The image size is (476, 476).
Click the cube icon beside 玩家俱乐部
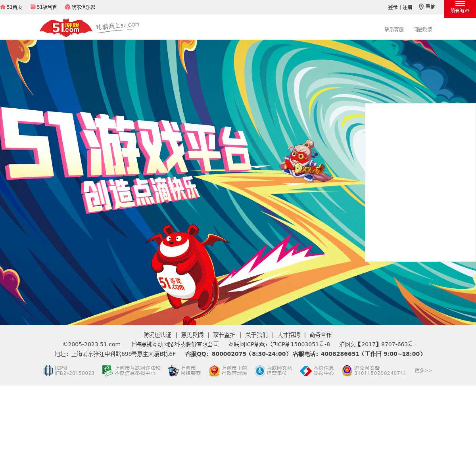coord(67,7)
